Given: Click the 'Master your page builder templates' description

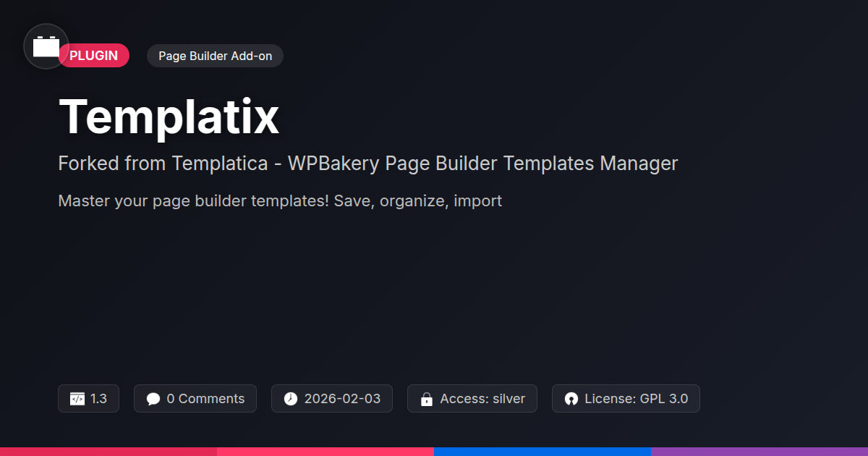Looking at the screenshot, I should point(280,200).
